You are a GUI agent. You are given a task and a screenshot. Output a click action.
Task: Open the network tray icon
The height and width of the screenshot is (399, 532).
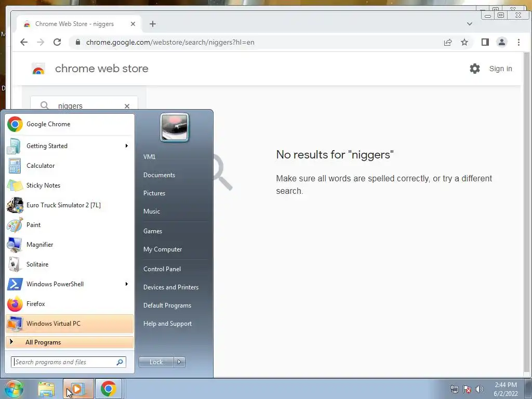tap(454, 389)
